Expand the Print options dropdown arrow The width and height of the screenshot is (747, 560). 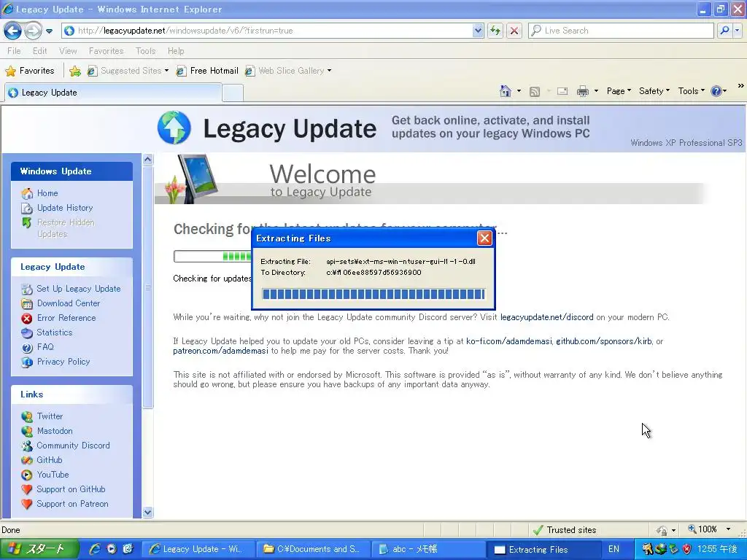click(595, 91)
